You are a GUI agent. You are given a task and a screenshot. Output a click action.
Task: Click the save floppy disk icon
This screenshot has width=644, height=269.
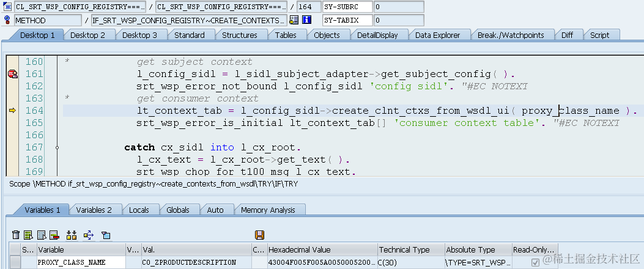click(x=259, y=235)
